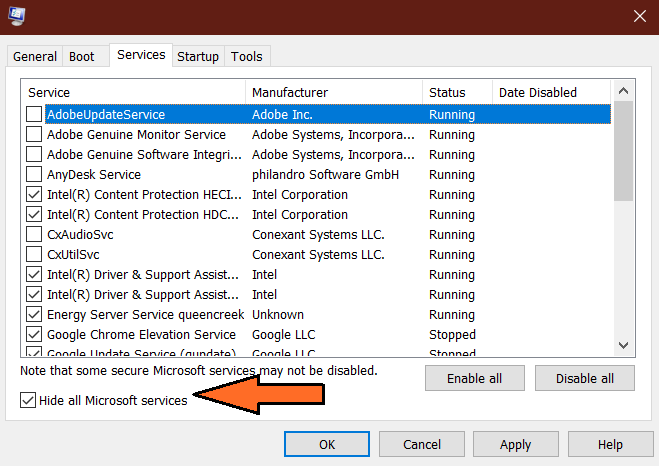
Task: Sort list by Status column header
Action: point(457,92)
